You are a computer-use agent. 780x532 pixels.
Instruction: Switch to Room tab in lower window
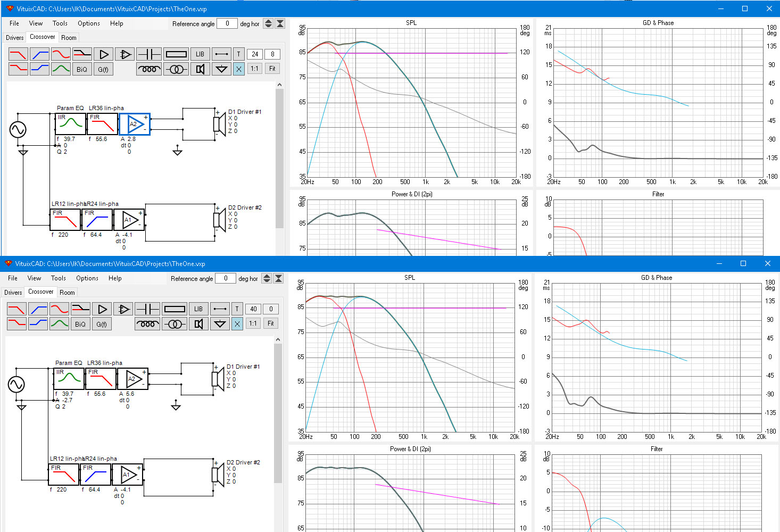coord(67,293)
